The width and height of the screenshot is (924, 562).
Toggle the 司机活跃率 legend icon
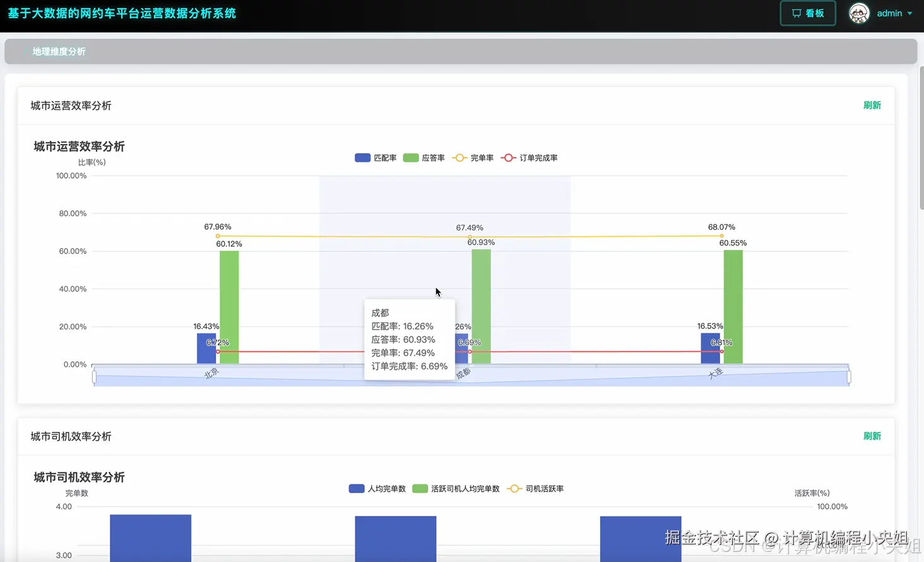(514, 489)
